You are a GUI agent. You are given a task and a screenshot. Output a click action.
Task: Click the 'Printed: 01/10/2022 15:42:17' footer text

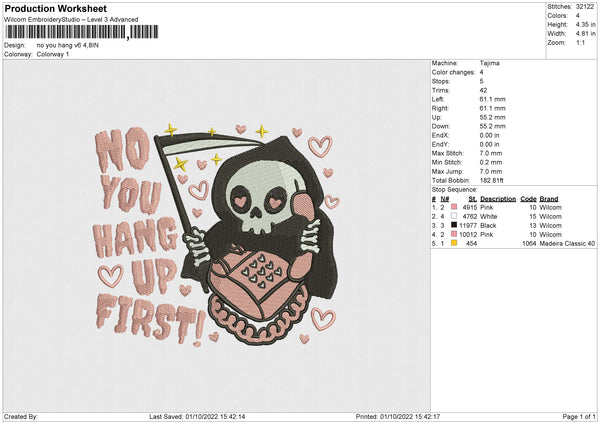398,416
